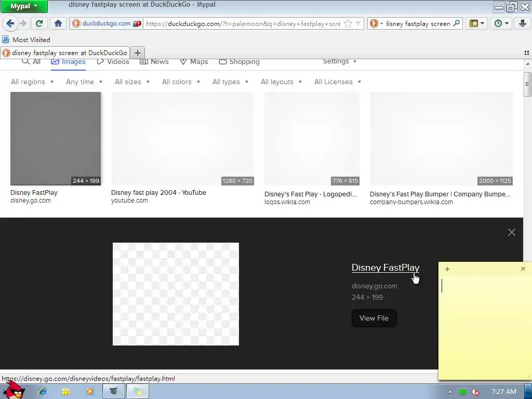Select the 2000 × 1125 Company Bumpers thumbnail
The width and height of the screenshot is (532, 399).
(x=442, y=139)
